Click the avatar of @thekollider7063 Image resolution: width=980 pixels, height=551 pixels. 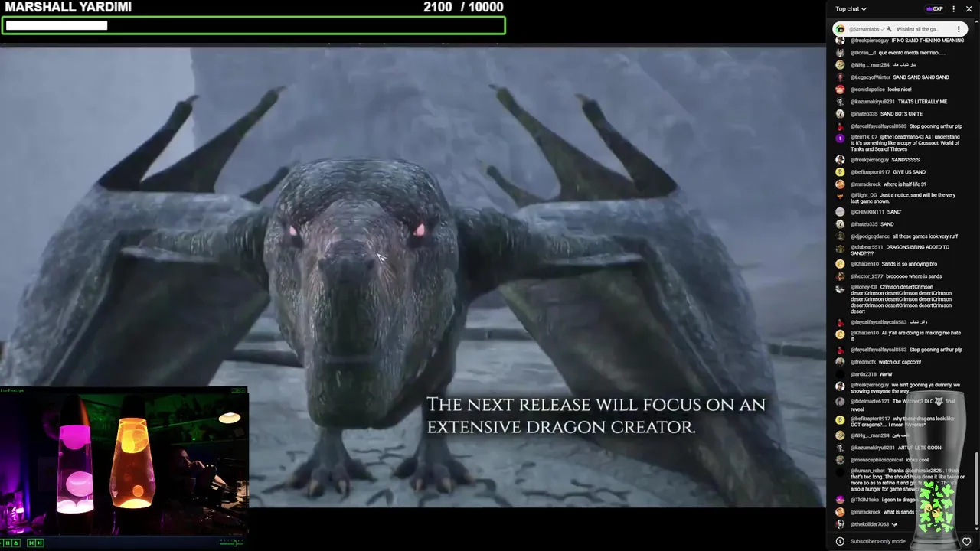pos(840,524)
